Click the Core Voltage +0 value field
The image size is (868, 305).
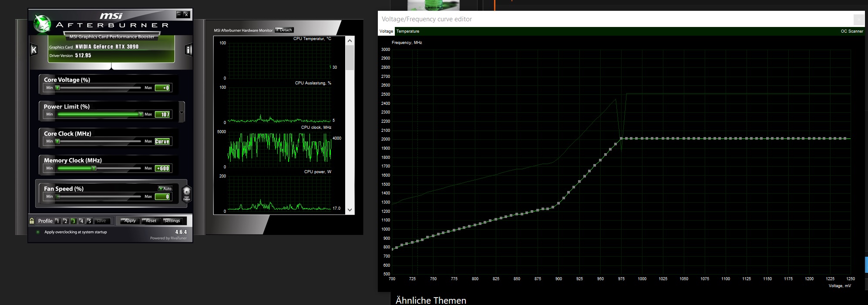coord(163,88)
